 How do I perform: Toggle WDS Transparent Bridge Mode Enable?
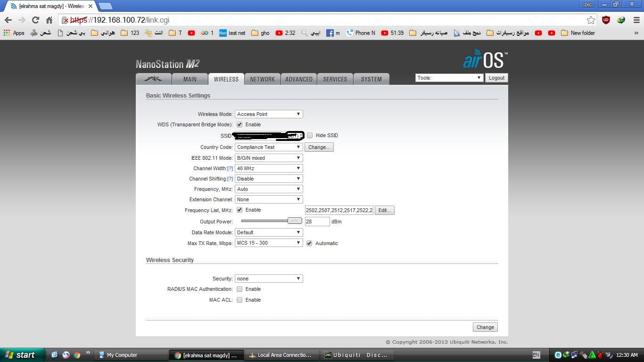pos(239,124)
